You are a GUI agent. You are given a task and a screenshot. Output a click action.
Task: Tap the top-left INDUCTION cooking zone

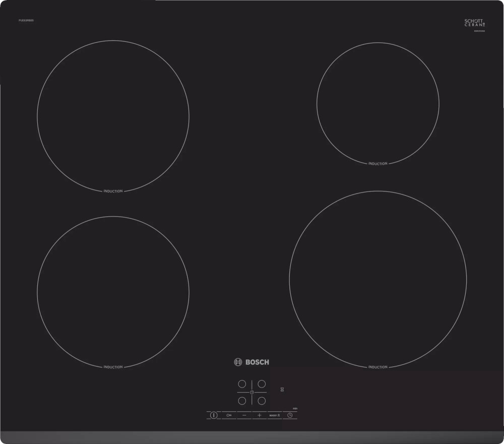point(112,116)
